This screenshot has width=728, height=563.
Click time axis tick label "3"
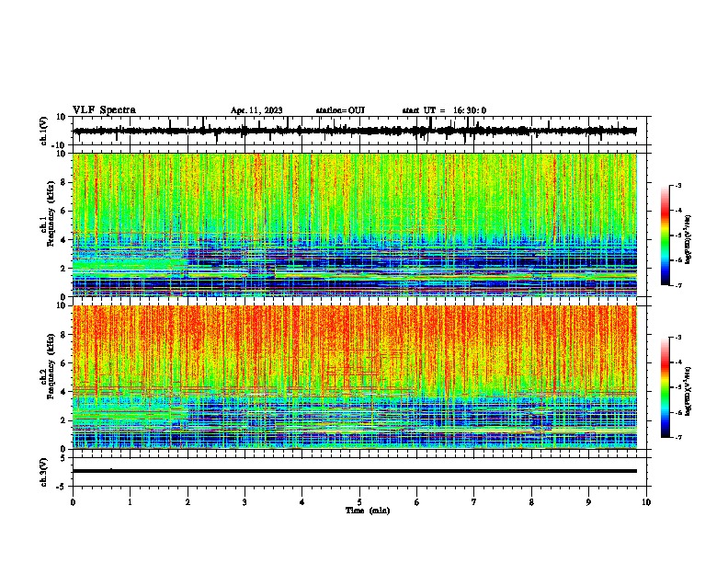pyautogui.click(x=245, y=502)
